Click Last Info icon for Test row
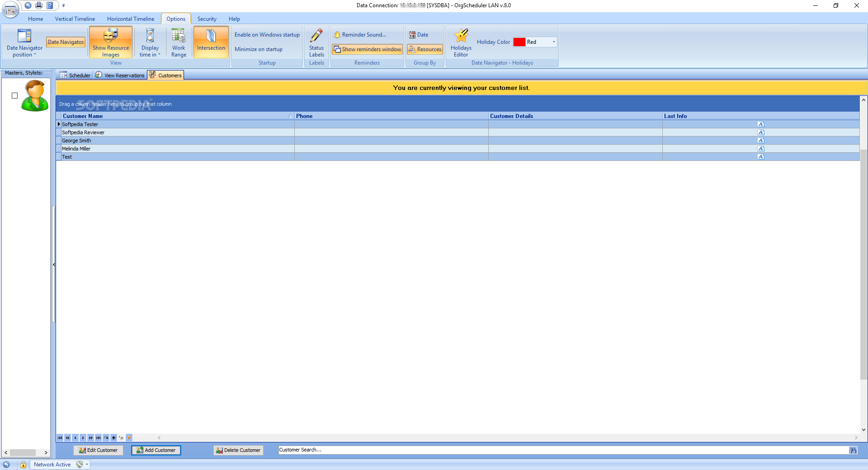The height and width of the screenshot is (470, 868). pos(761,157)
